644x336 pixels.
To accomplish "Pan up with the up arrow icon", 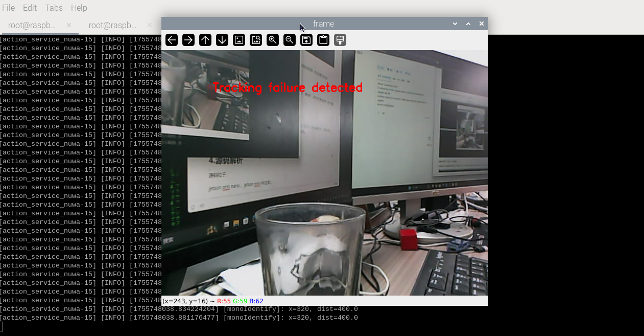I will click(x=205, y=40).
